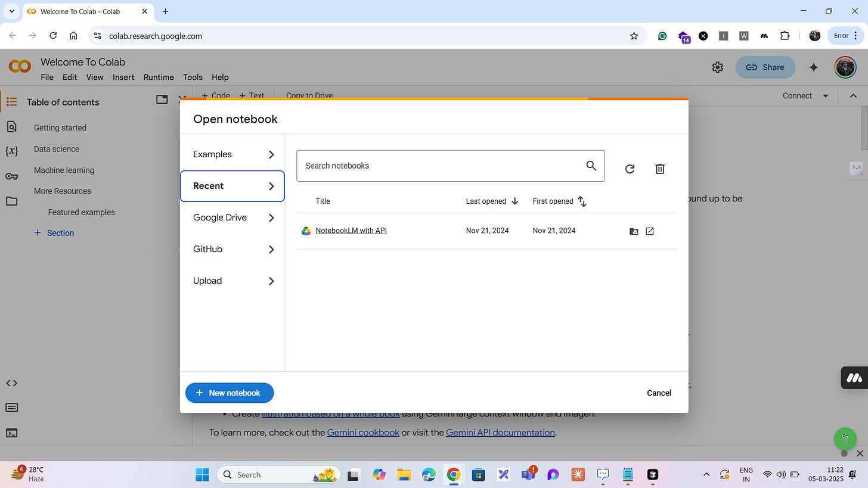Show NotebookLM notebook in Drive folder
868x488 pixels.
tap(634, 231)
